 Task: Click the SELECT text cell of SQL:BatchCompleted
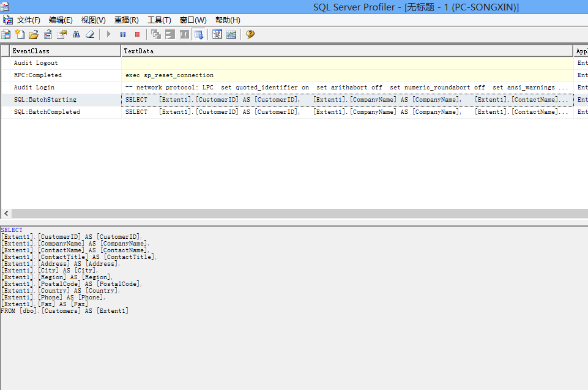pos(348,112)
